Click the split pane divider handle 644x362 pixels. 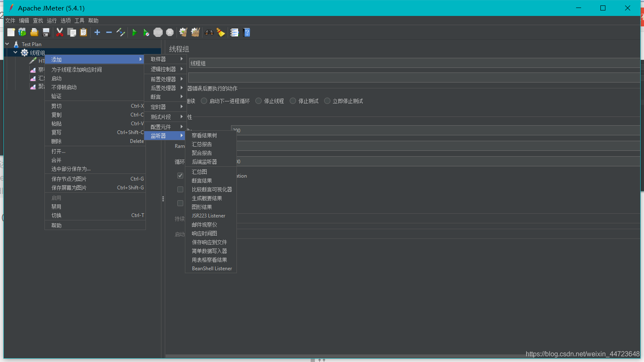click(163, 199)
